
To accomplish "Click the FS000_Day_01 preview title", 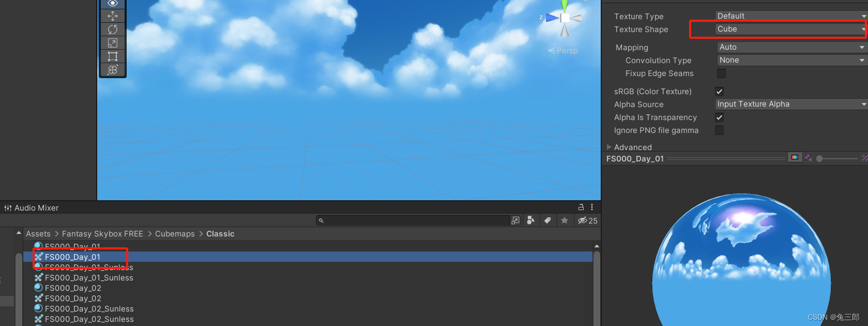I will point(635,159).
